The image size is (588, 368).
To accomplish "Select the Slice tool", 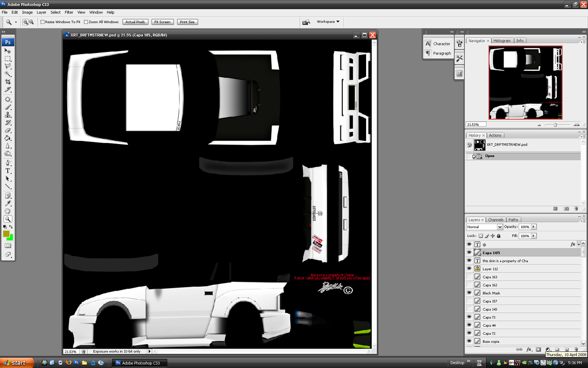I will 8,89.
